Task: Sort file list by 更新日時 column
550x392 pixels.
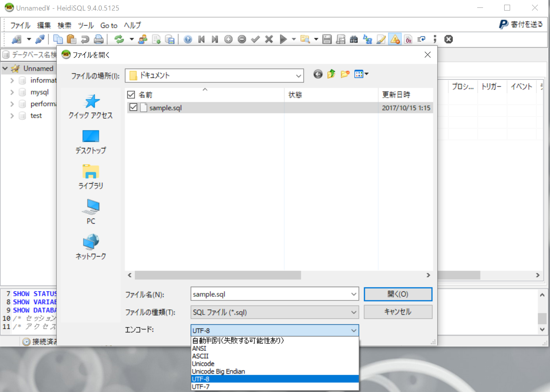Action: point(406,95)
